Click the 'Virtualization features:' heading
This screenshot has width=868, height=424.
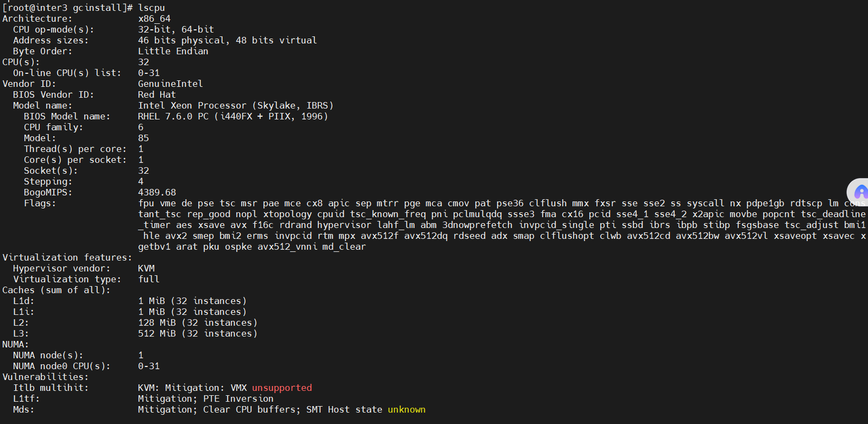67,257
